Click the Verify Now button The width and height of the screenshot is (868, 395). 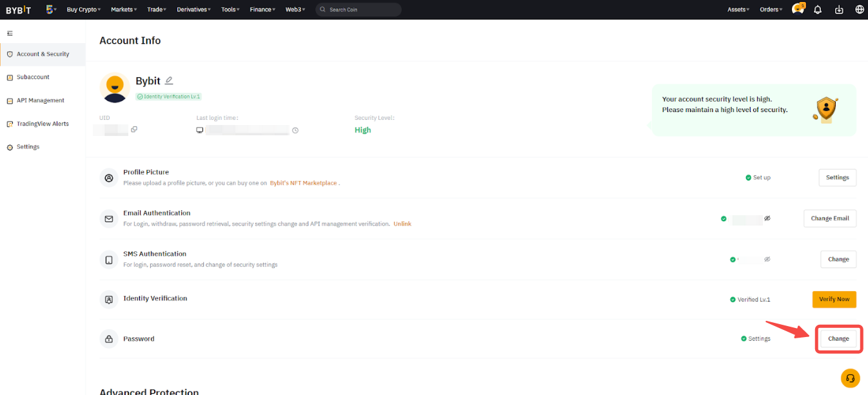tap(834, 299)
